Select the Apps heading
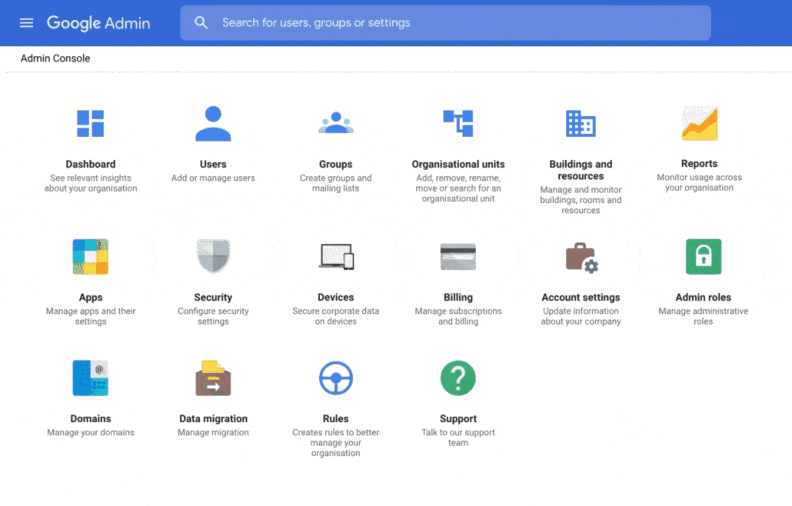Screen dimensions: 792x506 point(90,297)
